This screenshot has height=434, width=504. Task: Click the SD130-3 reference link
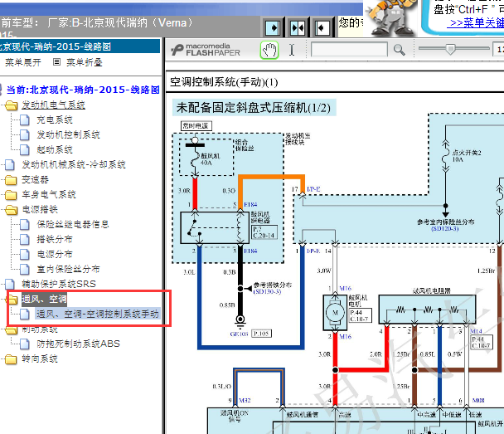pyautogui.click(x=267, y=291)
